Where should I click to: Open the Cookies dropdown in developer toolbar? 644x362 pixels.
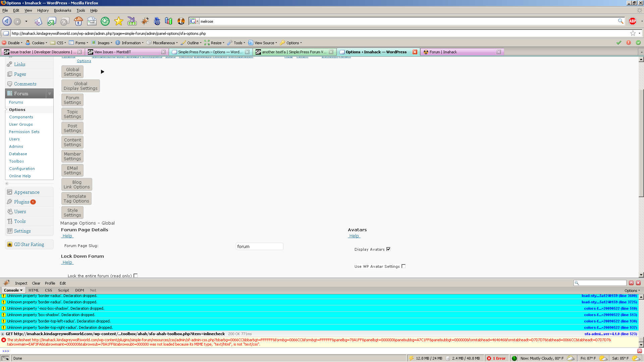point(36,43)
